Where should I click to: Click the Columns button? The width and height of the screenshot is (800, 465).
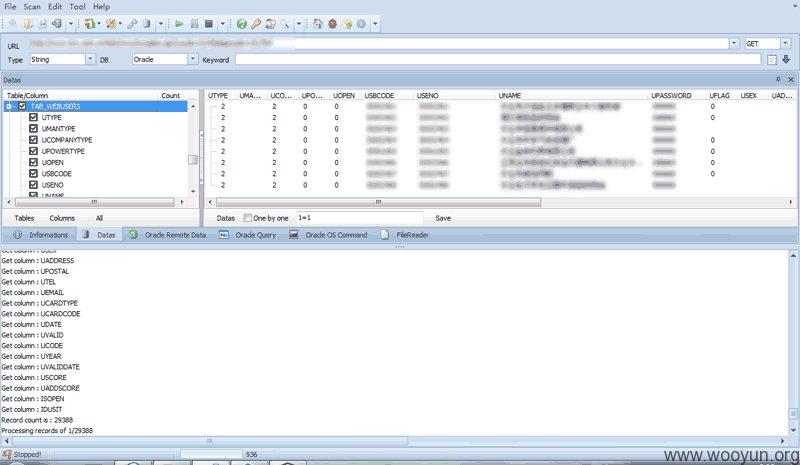point(62,218)
